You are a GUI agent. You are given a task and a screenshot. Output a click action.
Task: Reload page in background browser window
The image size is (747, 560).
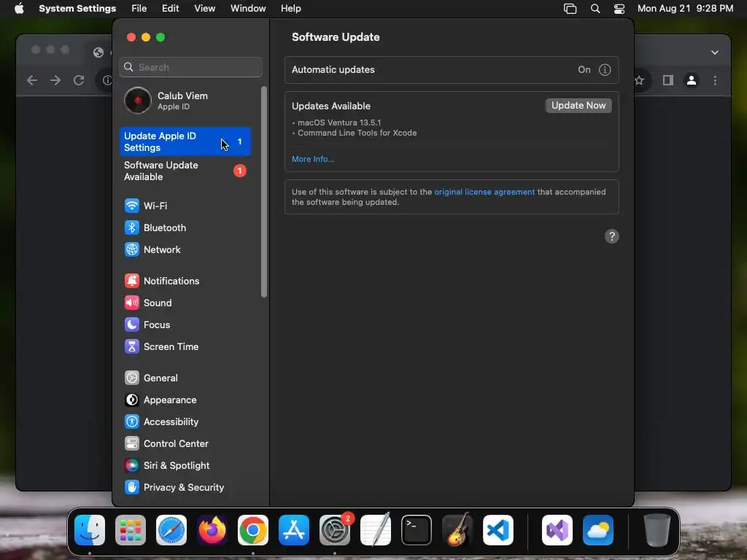click(79, 80)
